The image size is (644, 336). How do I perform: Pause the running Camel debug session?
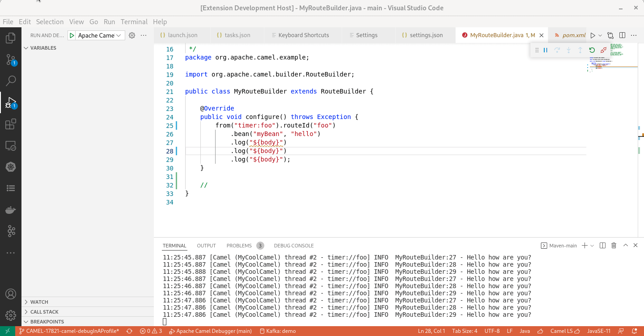click(x=545, y=50)
